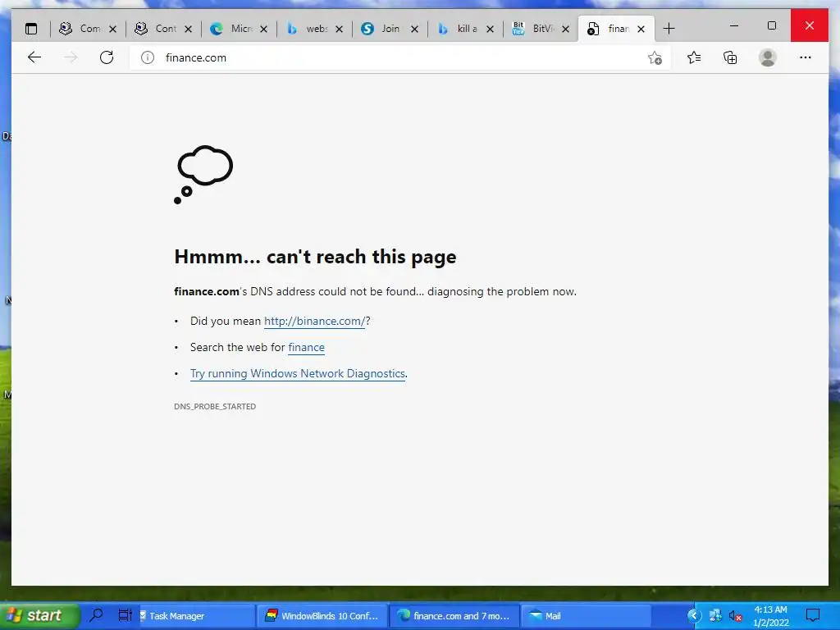
Task: Close the 'Join' Skype tab
Action: 414,29
